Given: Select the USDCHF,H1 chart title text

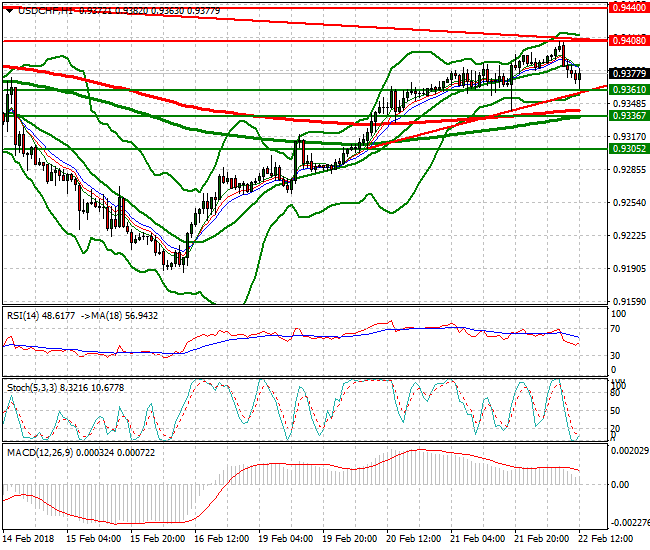Looking at the screenshot, I should (x=45, y=11).
